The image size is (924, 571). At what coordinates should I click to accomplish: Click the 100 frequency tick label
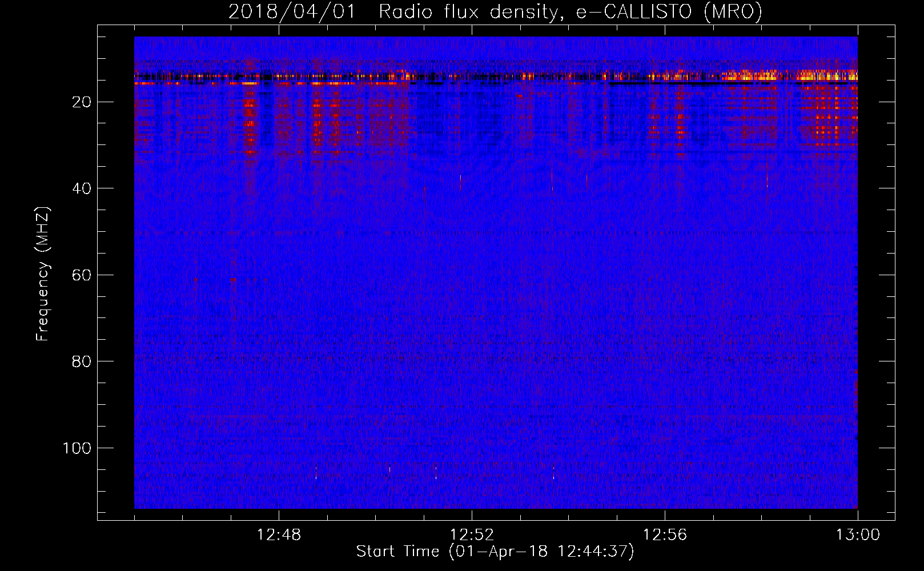[x=77, y=448]
